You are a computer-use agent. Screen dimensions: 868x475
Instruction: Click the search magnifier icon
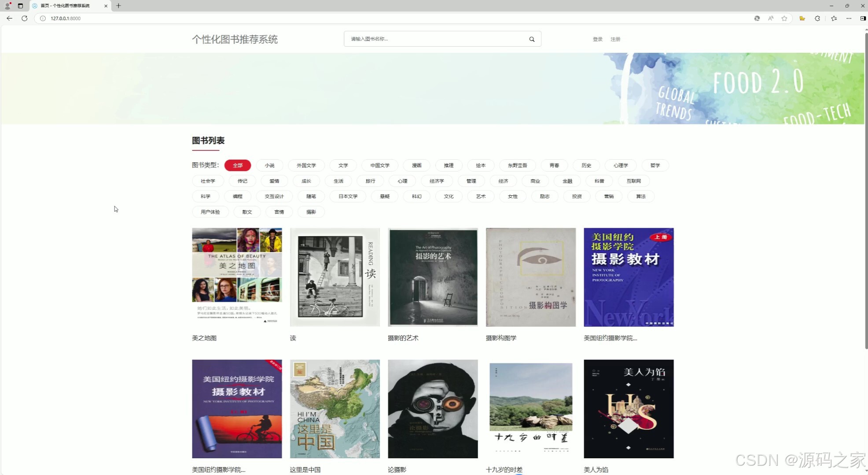point(532,39)
